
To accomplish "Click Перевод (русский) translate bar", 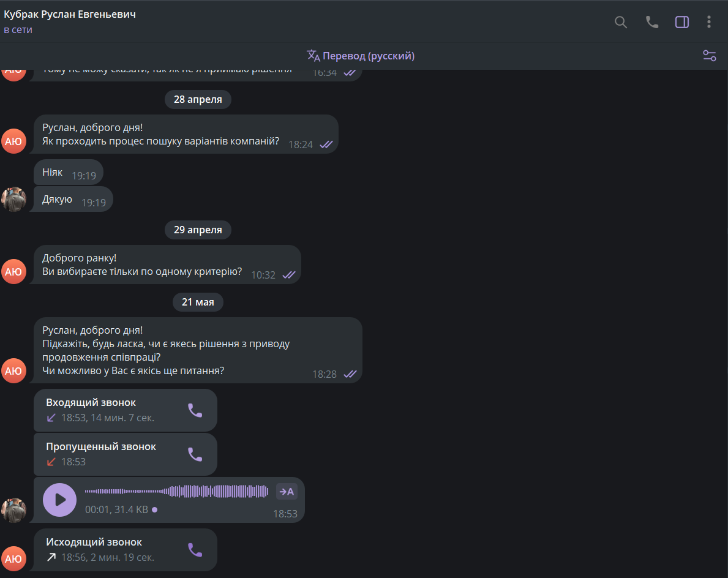I will pos(361,56).
